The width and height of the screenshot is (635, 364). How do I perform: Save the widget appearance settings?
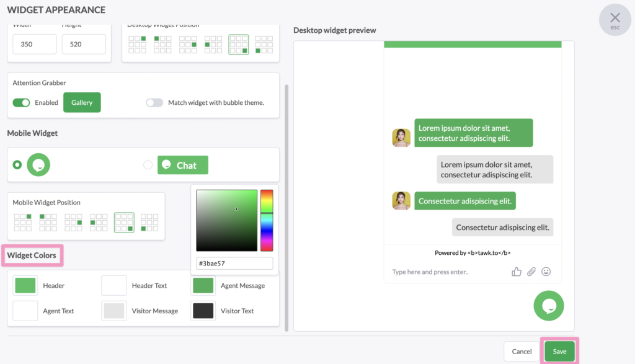click(x=559, y=352)
